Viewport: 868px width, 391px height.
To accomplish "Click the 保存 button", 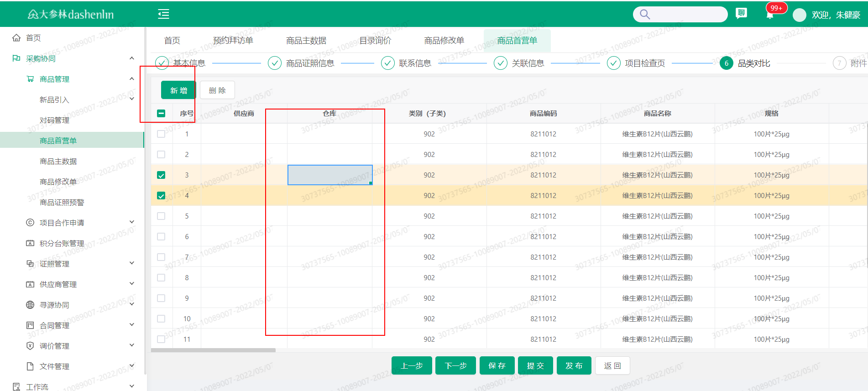I will pos(497,365).
